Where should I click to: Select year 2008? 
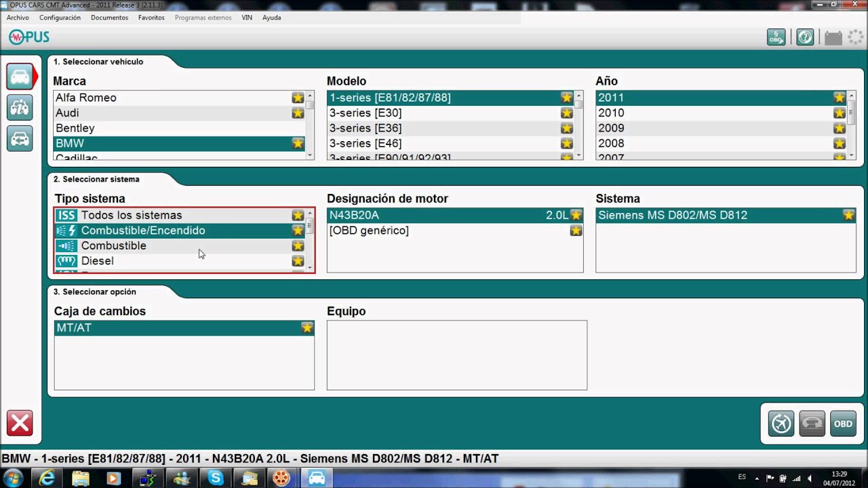[x=722, y=143]
